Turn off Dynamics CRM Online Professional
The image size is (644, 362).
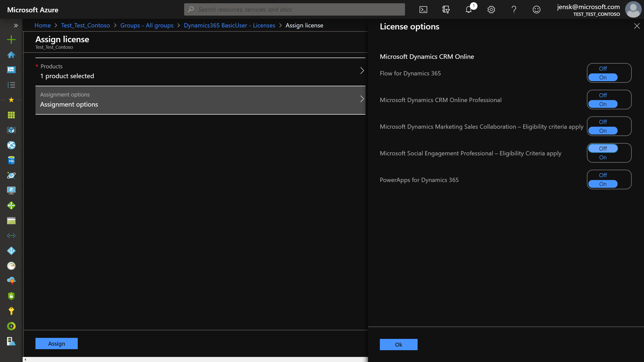click(603, 95)
